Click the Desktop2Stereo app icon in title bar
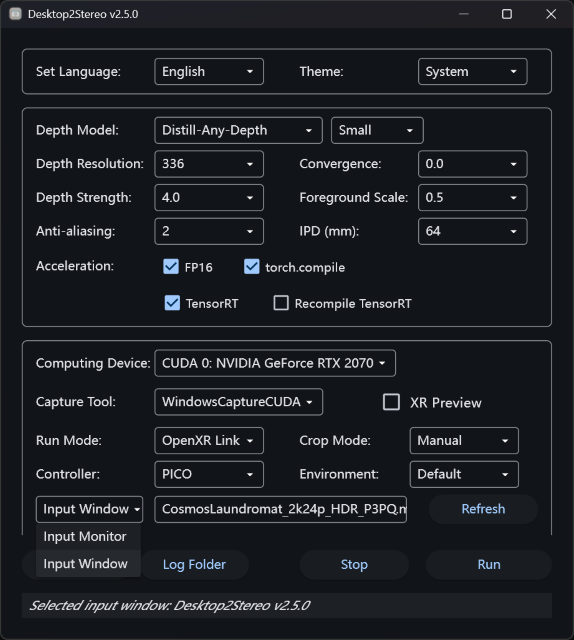 click(x=16, y=14)
